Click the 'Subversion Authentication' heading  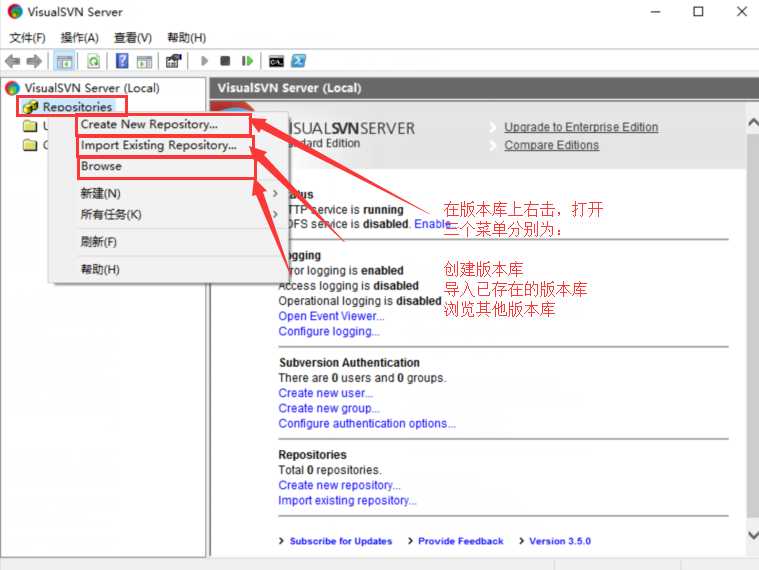pyautogui.click(x=349, y=362)
